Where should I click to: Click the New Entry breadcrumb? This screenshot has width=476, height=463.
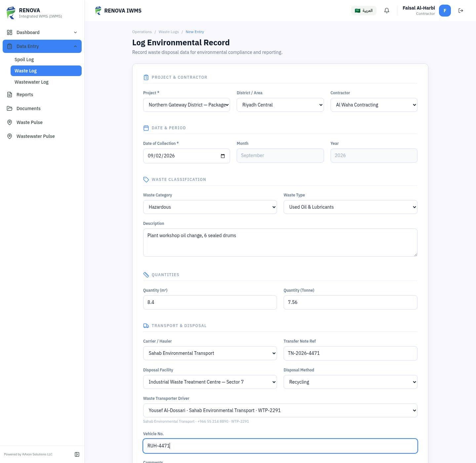[x=195, y=32]
